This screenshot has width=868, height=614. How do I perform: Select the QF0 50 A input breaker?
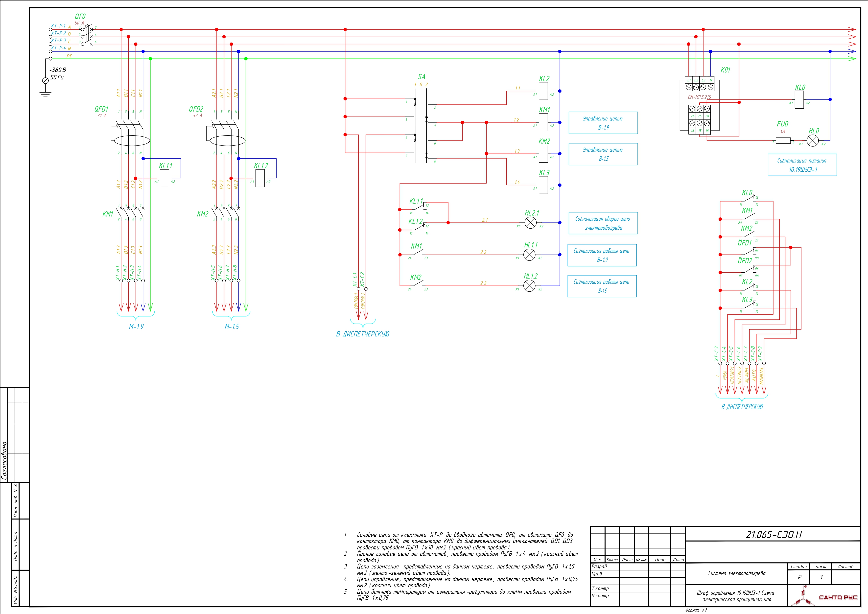pos(88,35)
